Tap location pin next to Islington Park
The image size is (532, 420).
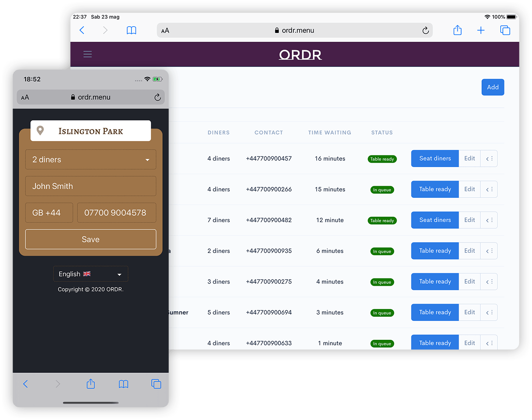click(x=40, y=131)
